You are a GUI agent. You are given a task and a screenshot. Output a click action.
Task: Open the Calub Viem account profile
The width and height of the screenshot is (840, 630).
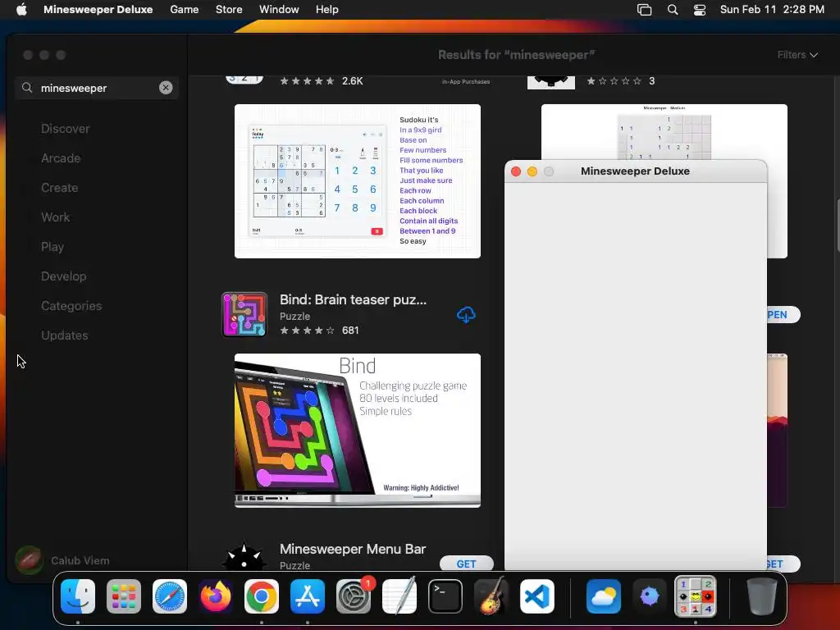tap(62, 560)
